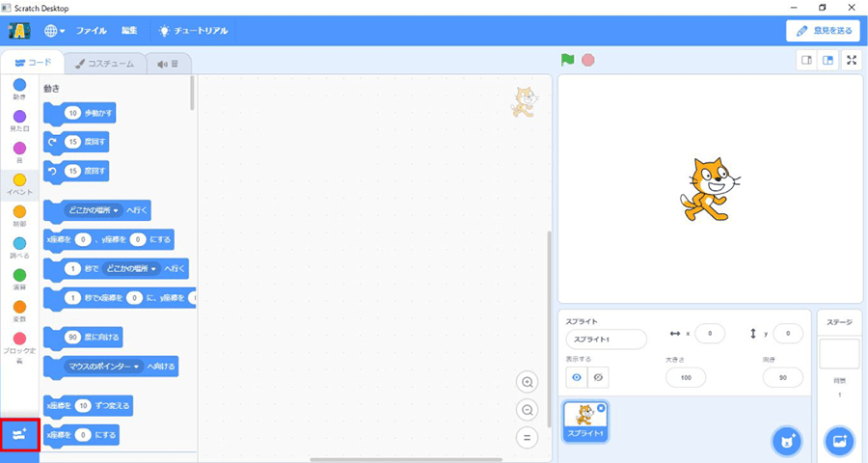Click the 10 歩動かす block

[80, 114]
